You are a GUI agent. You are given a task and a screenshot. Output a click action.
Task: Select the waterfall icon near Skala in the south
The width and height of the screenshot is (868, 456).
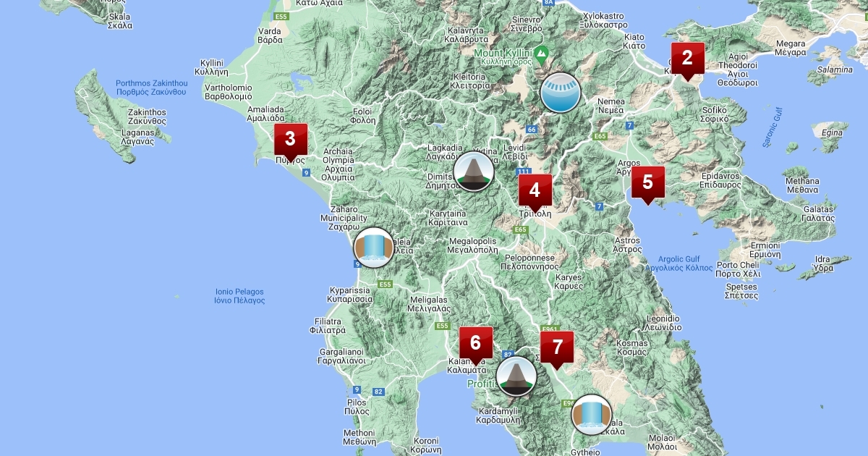(592, 415)
